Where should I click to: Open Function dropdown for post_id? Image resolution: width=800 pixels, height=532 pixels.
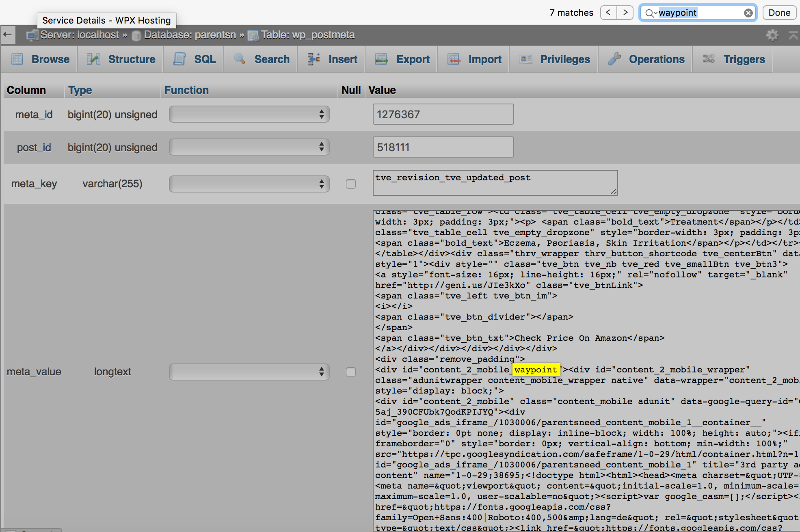pyautogui.click(x=249, y=147)
